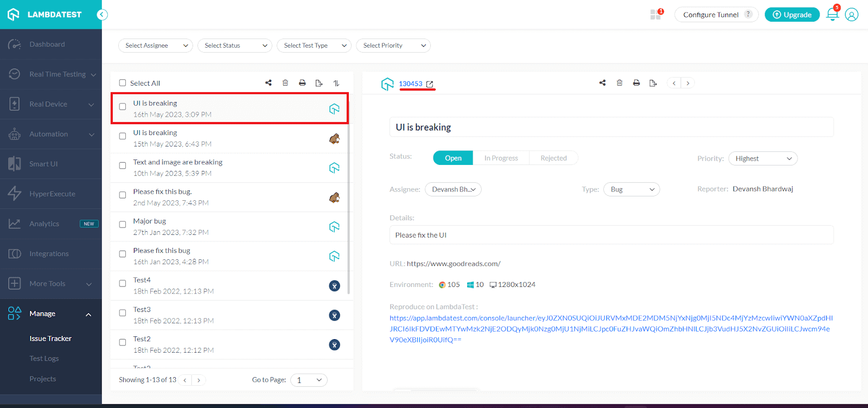Open Integrations in the sidebar

tap(51, 253)
